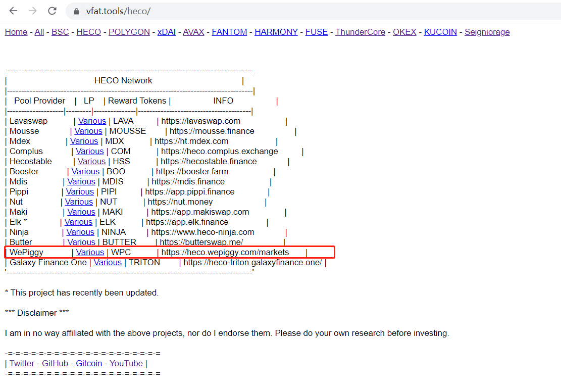Open the All navigation link
The width and height of the screenshot is (561, 392).
[39, 32]
